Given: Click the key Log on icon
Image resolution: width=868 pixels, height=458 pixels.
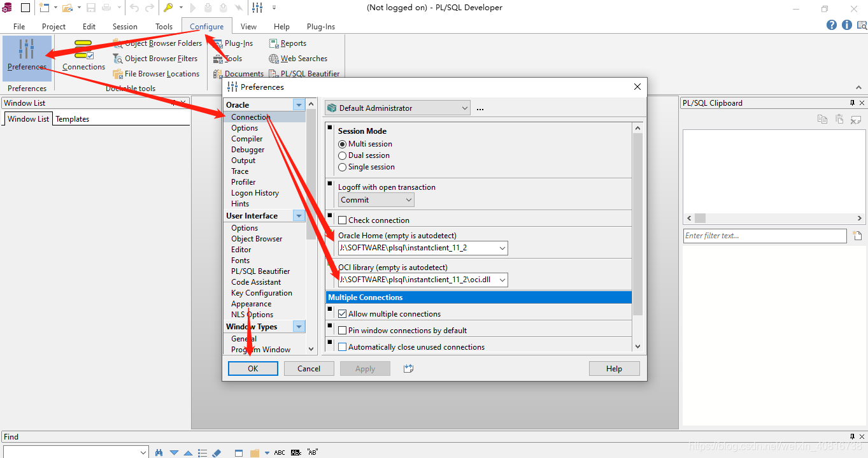Looking at the screenshot, I should 168,8.
